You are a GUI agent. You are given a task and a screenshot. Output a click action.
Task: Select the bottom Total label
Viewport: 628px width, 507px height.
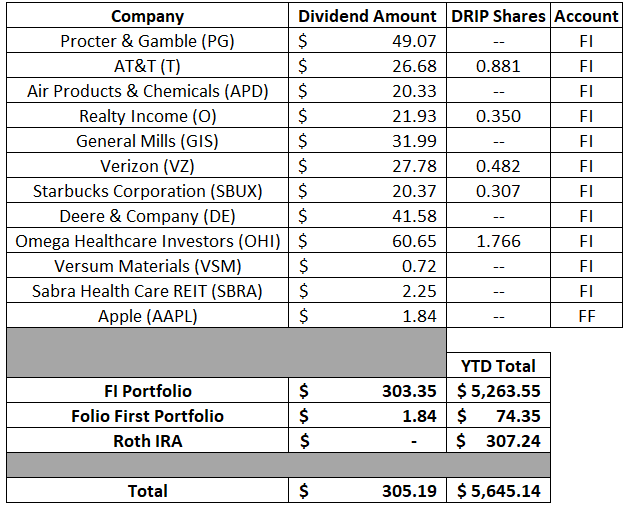(x=147, y=491)
